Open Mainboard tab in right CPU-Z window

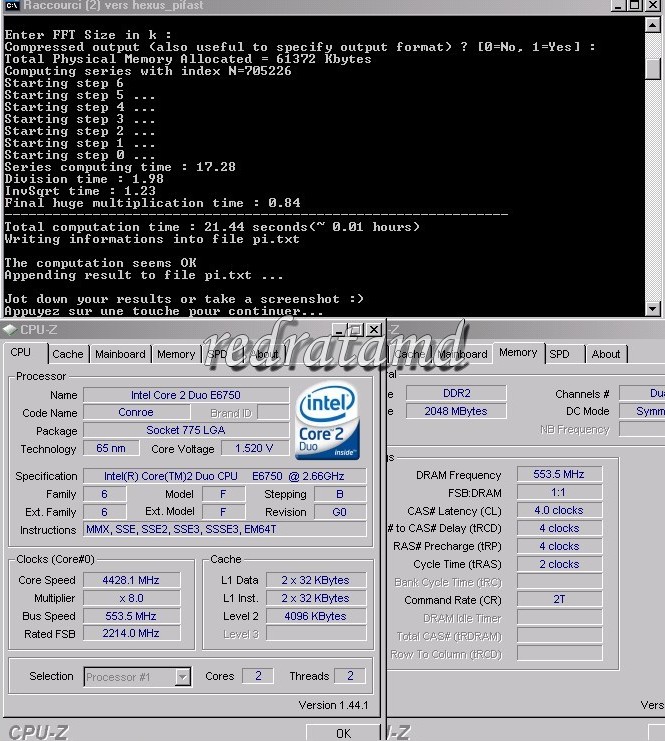tap(463, 354)
